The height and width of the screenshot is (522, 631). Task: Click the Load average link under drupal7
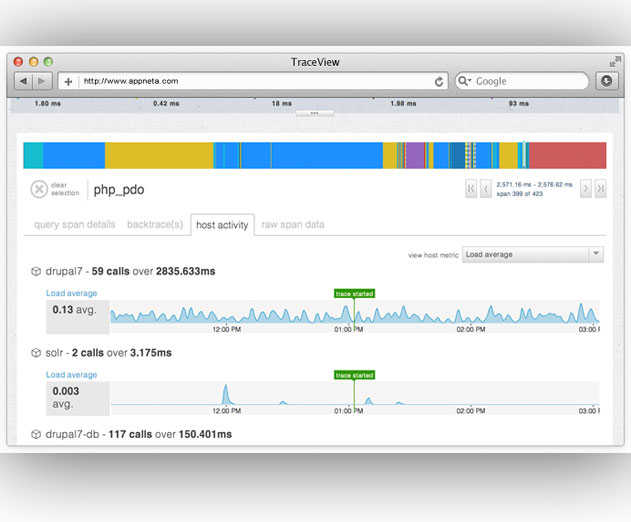click(x=71, y=293)
